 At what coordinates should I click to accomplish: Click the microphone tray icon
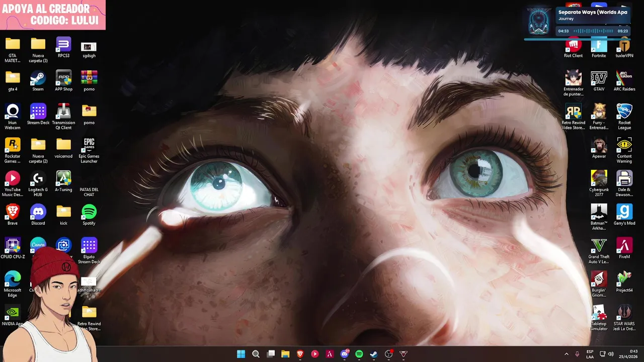tap(577, 354)
